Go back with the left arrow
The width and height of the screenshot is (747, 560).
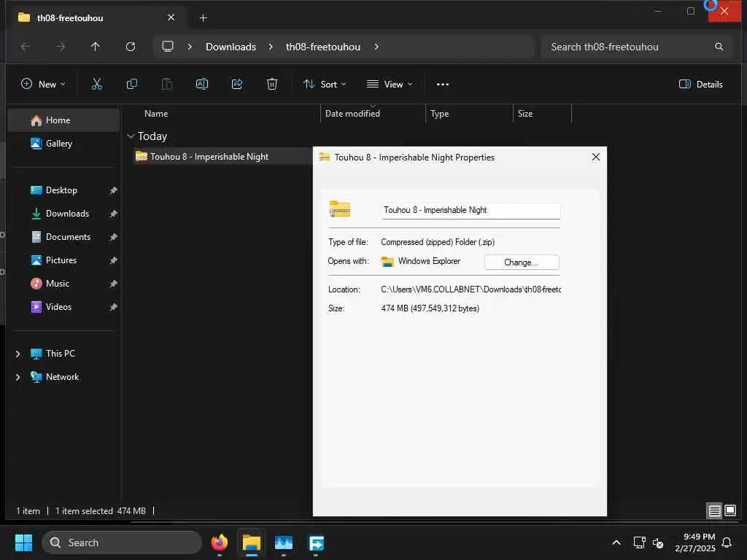(x=26, y=47)
